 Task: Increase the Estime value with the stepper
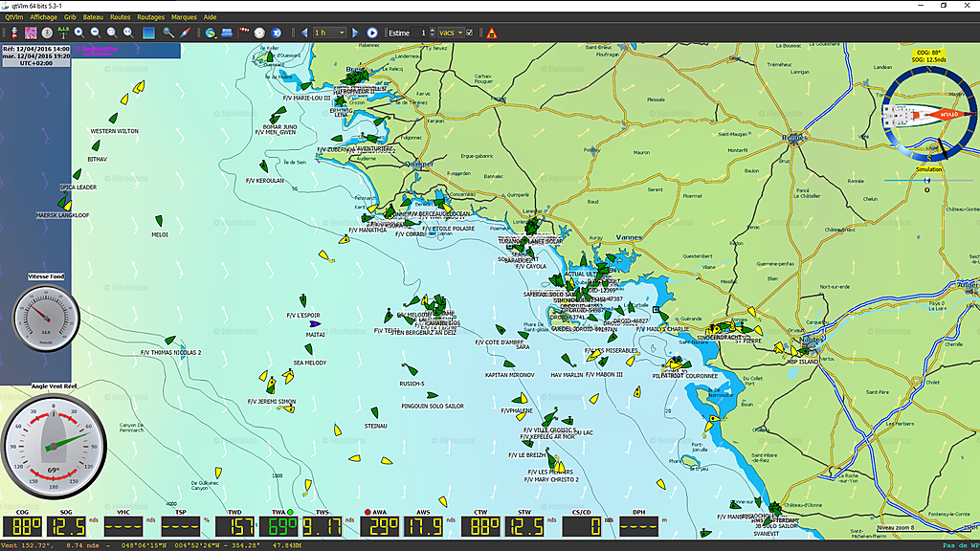coord(432,30)
